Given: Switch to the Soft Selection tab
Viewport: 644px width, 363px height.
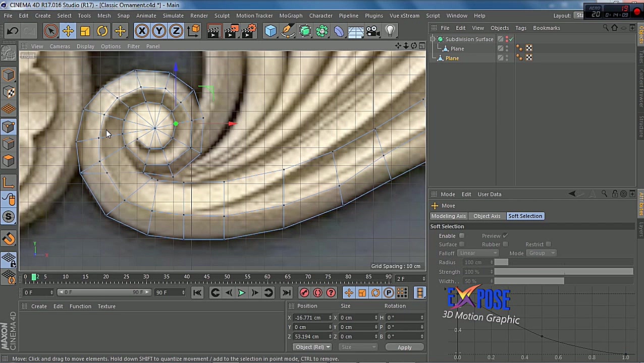Looking at the screenshot, I should point(525,216).
